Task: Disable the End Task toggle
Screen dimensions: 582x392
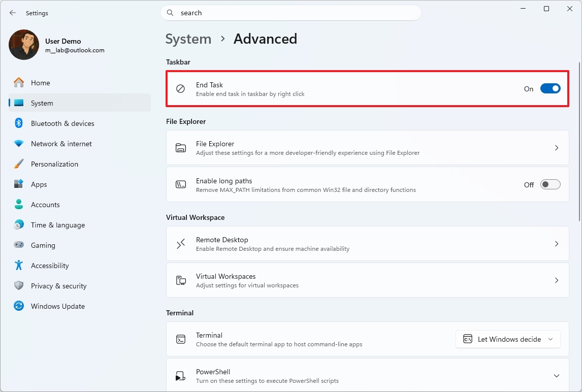Action: pos(550,88)
